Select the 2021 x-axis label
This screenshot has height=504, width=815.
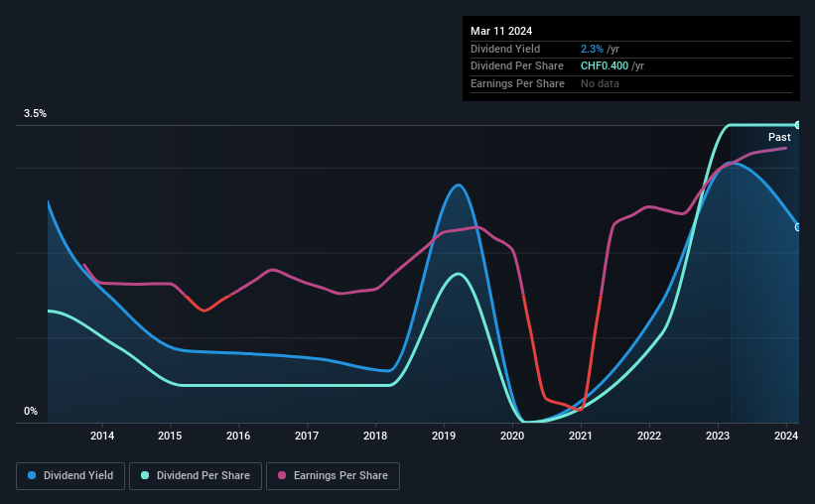click(581, 436)
